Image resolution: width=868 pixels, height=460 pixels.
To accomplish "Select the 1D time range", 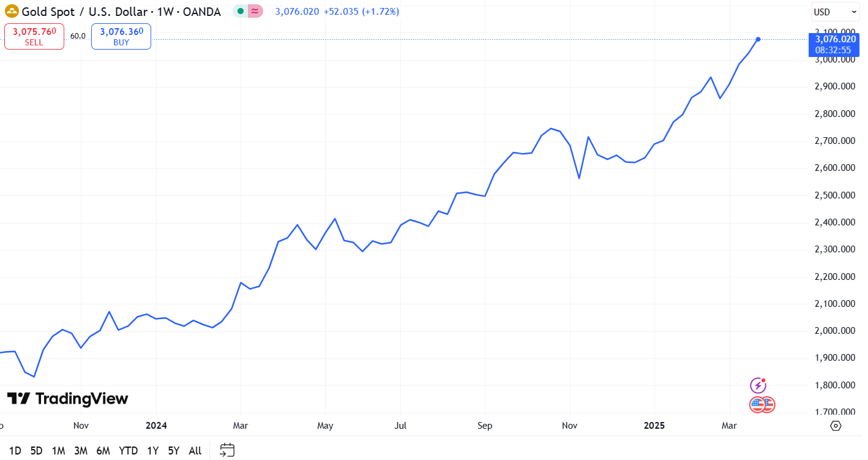I will point(15,451).
